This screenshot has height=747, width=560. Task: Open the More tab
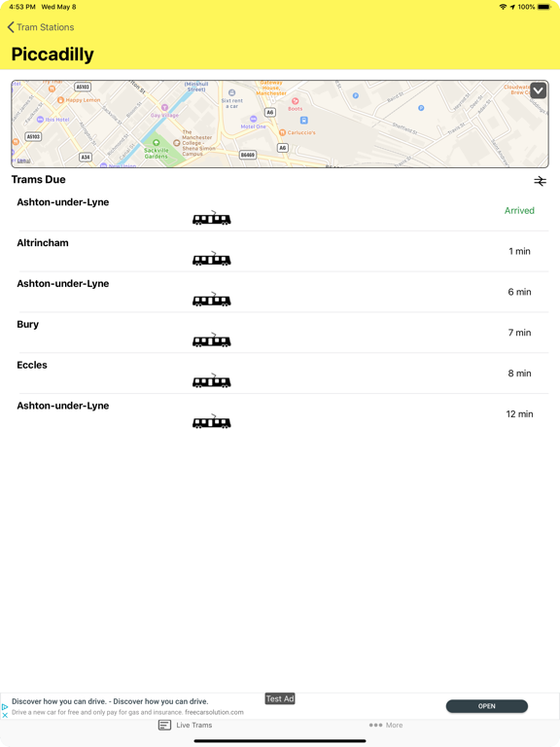click(386, 725)
